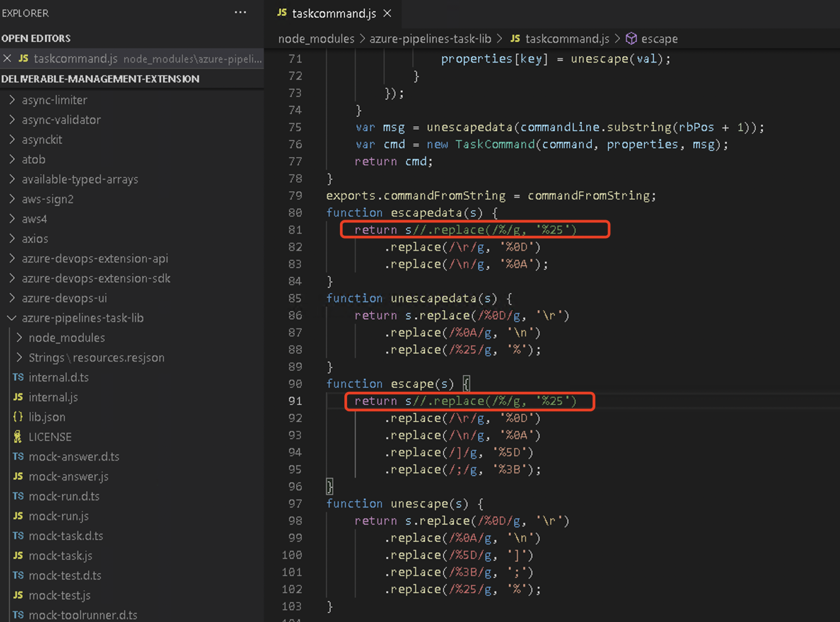Expand the azure-devops-extension-api folder
Screen dimensions: 840x622
tap(95, 259)
